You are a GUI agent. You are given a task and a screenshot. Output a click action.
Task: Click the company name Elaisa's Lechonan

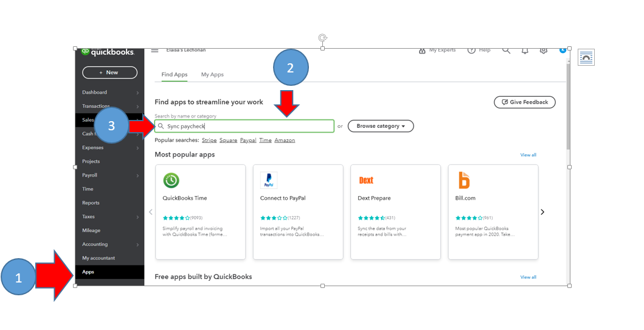coord(186,50)
